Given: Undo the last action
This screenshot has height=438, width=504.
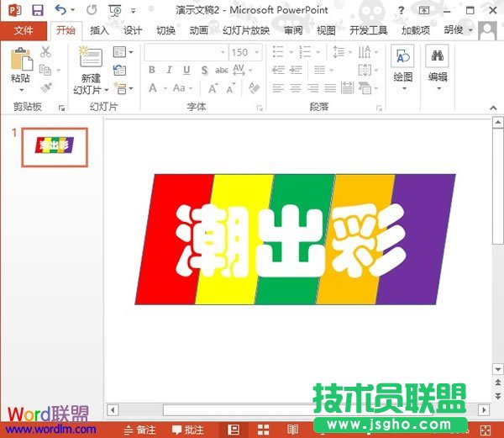Looking at the screenshot, I should [60, 10].
